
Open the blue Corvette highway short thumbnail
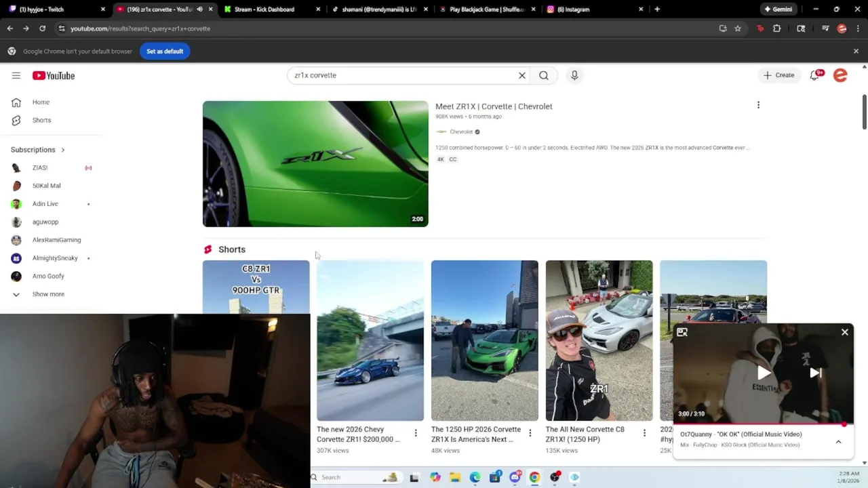click(x=370, y=340)
